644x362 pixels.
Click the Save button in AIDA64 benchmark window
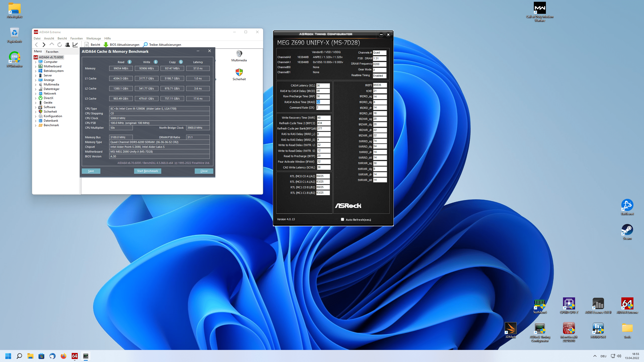tap(91, 171)
